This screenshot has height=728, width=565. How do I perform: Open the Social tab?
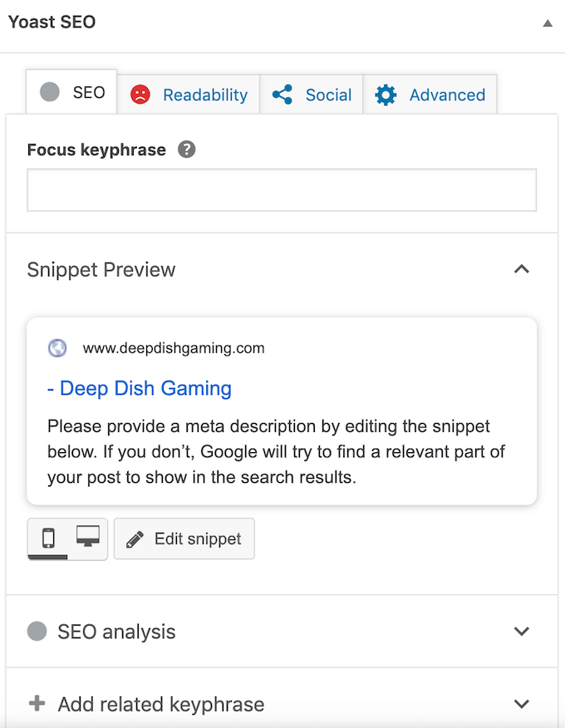(312, 95)
